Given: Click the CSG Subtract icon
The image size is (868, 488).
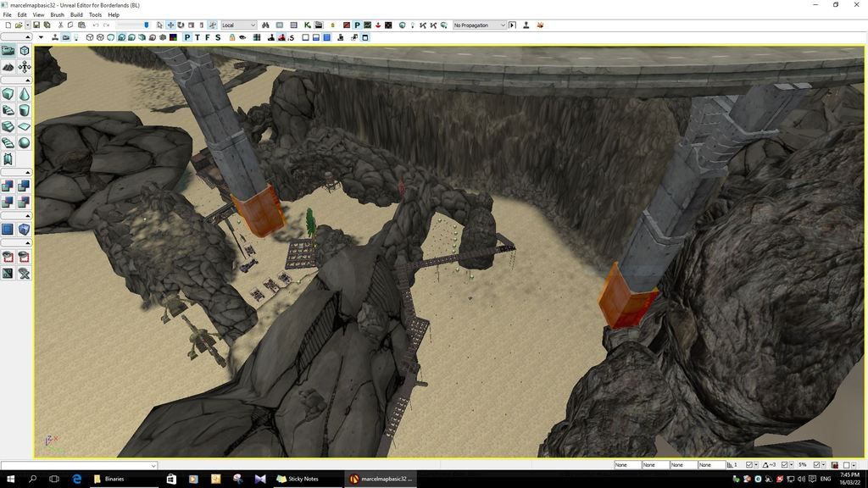Looking at the screenshot, I should point(25,186).
